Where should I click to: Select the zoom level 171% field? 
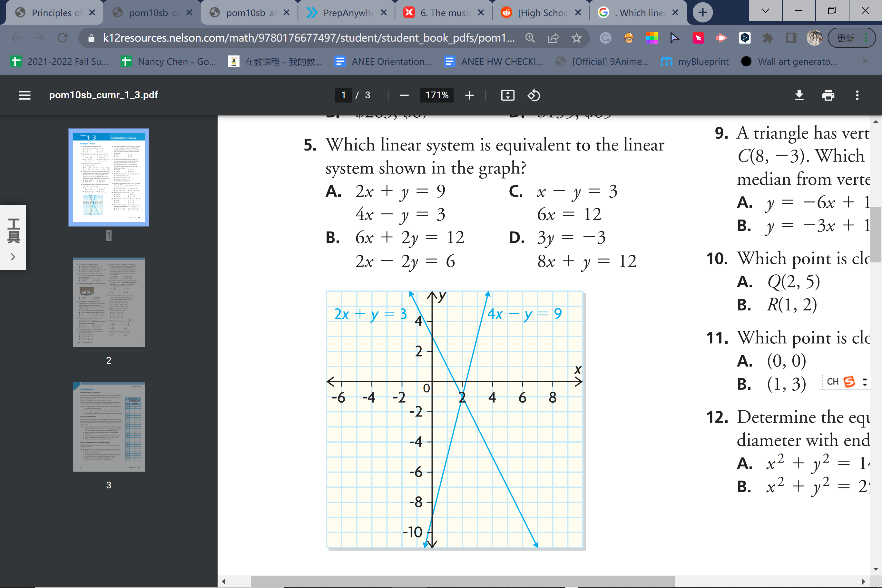point(436,95)
